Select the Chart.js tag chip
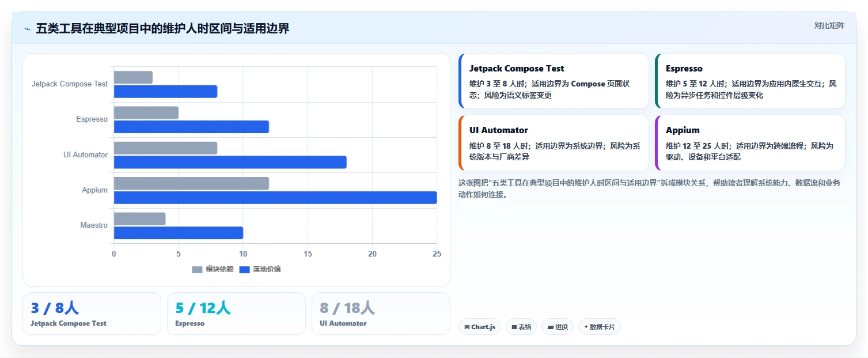 (480, 327)
